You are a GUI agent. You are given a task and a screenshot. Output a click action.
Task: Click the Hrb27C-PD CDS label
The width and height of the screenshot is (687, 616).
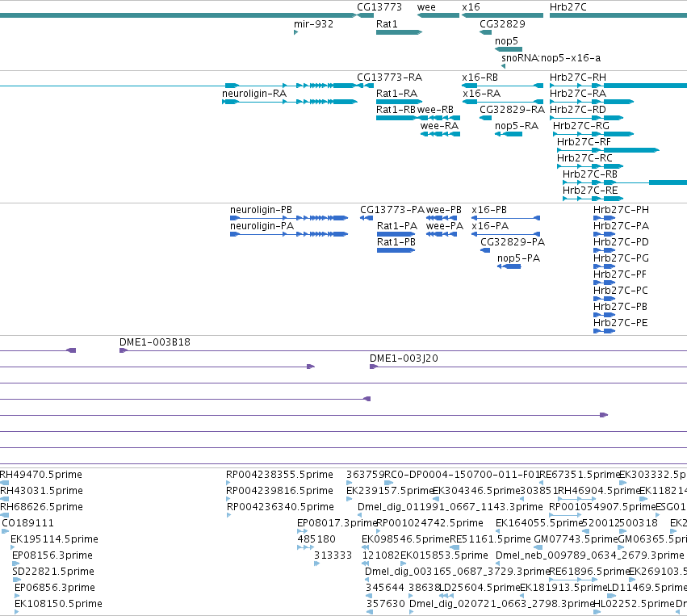[621, 243]
